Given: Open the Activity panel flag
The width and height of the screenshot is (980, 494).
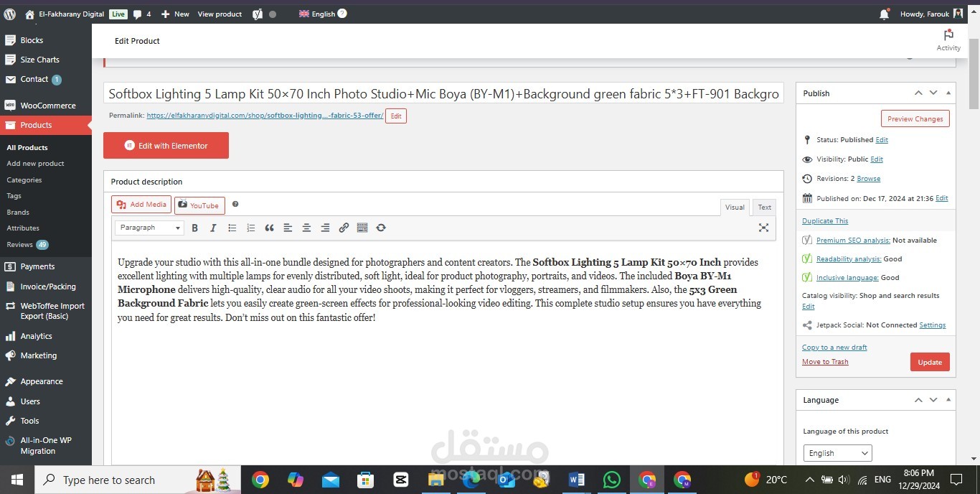Looking at the screenshot, I should pyautogui.click(x=948, y=39).
